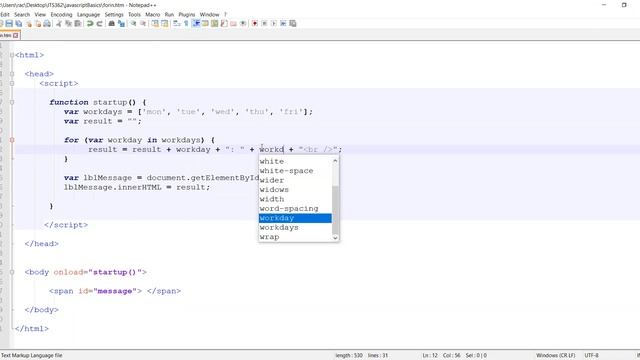Print the document via the toolbar
640x360 pixels.
[x=47, y=24]
